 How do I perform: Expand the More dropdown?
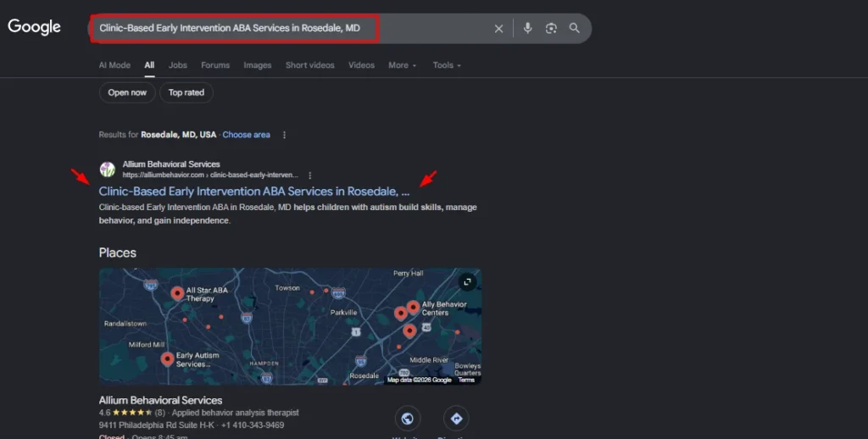(x=402, y=65)
